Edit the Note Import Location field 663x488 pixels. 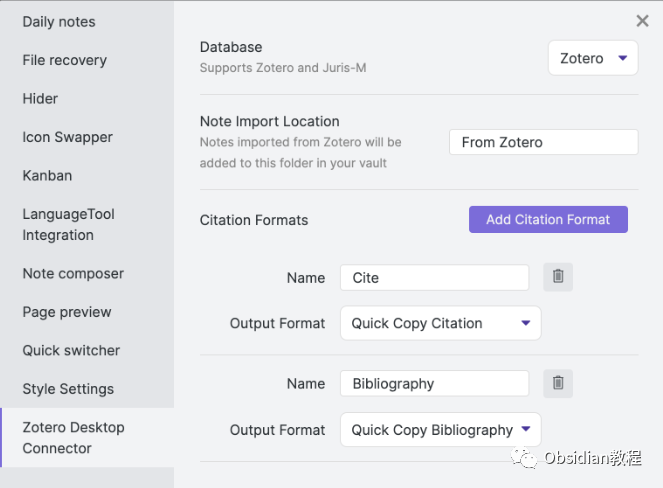point(543,143)
